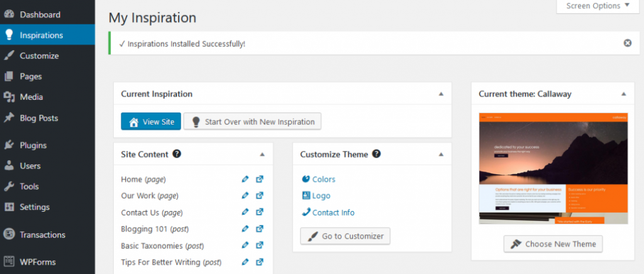Click the Blog Posts pin icon
Viewport: 644px width, 274px height.
(9, 118)
